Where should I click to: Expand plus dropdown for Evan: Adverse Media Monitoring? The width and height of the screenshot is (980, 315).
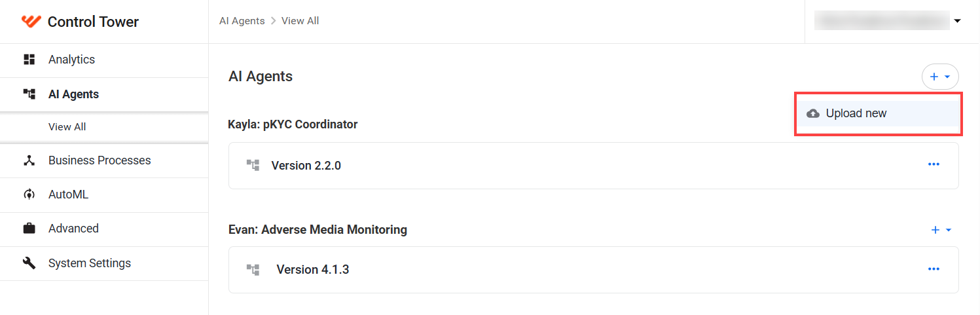(941, 230)
